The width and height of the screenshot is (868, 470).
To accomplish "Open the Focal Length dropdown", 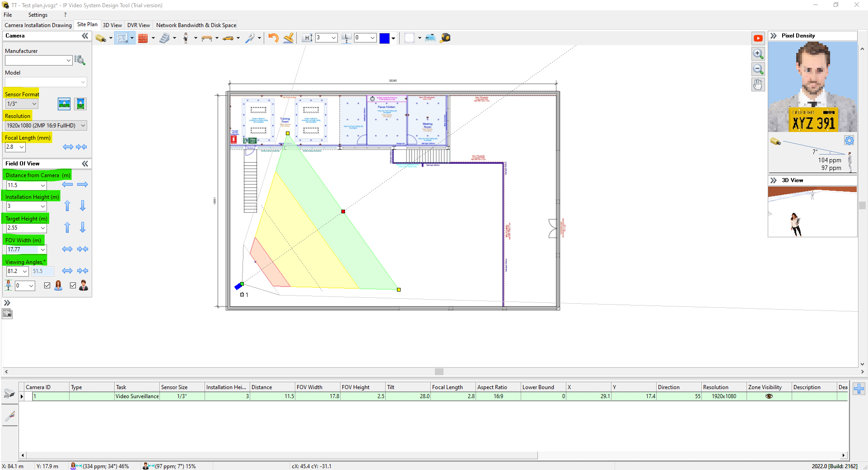I will 22,147.
